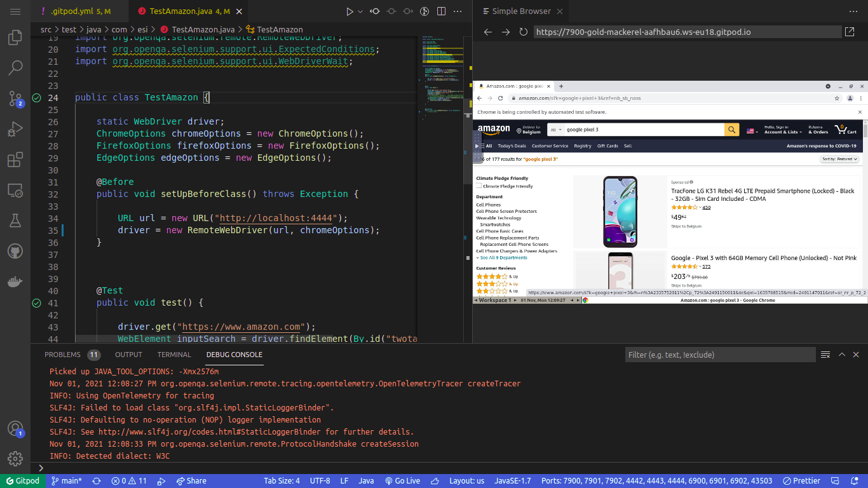Open the Docker view in activity bar
Image resolution: width=868 pixels, height=488 pixels.
pos(15,281)
